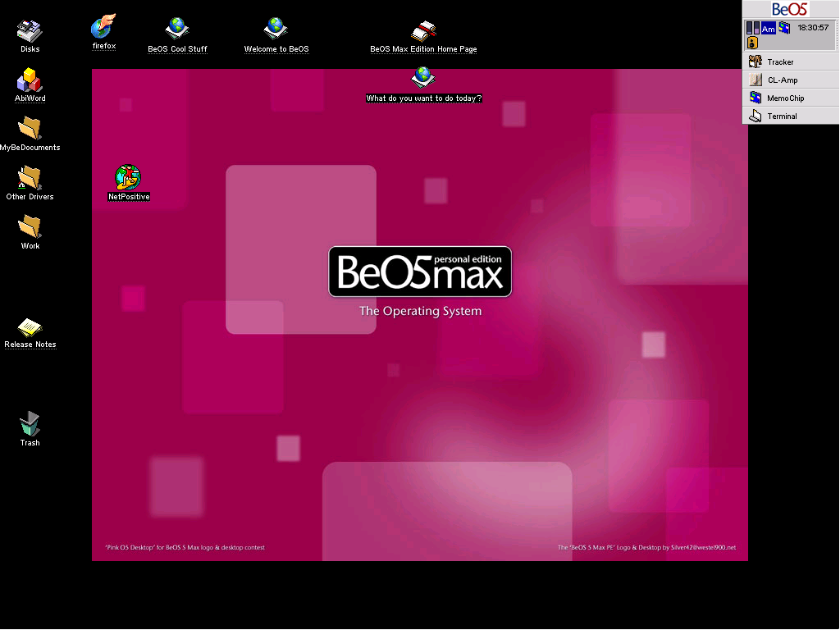Image resolution: width=840 pixels, height=630 pixels.
Task: Click the blue 'Am' tray icon
Action: coord(768,29)
